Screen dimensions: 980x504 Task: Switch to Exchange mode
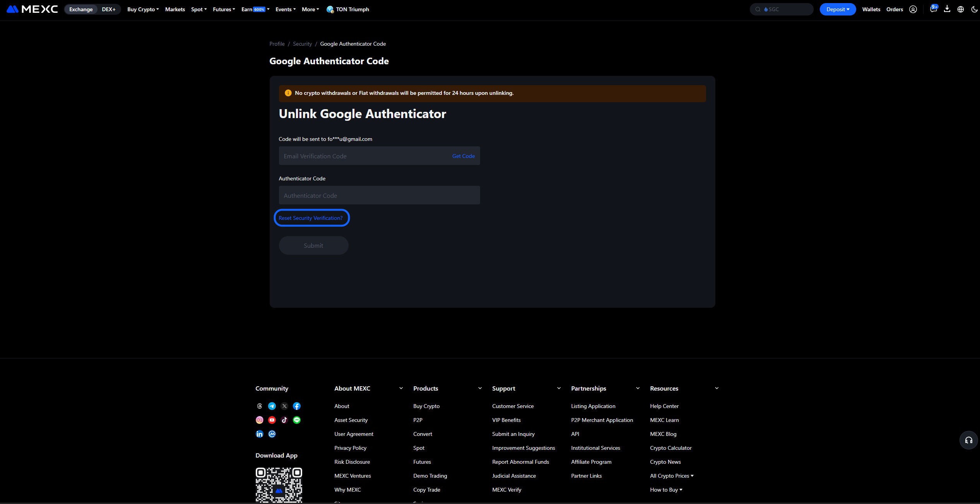pos(81,9)
